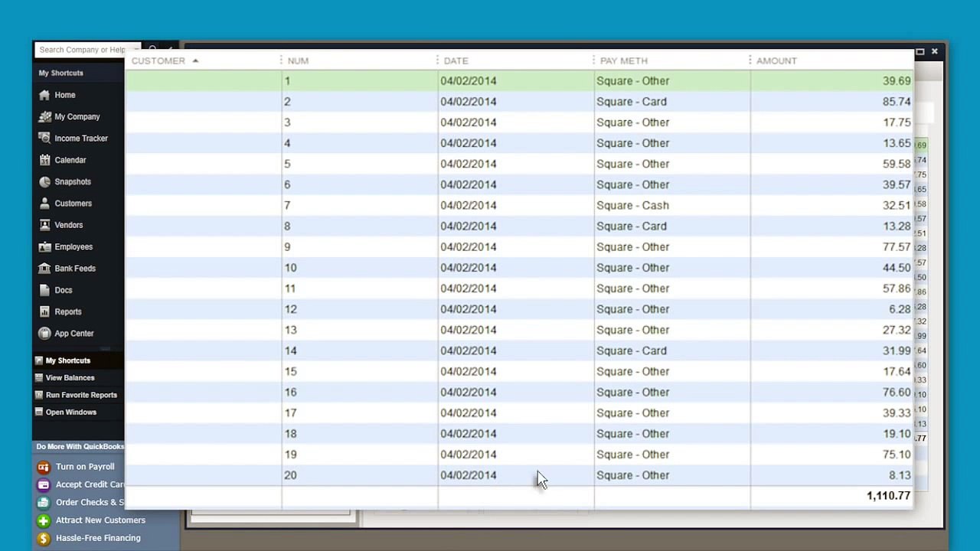
Task: Click the My Shortcuts section icon
Action: tap(39, 360)
